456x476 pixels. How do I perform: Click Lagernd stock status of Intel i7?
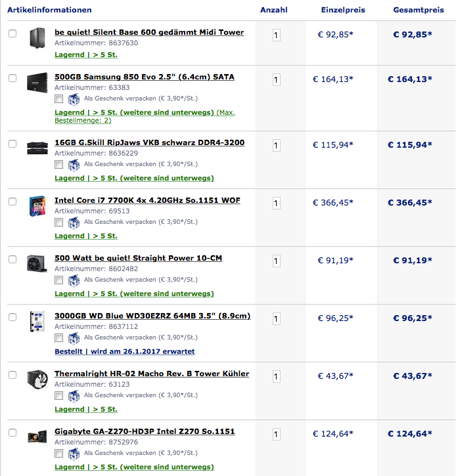coord(85,236)
